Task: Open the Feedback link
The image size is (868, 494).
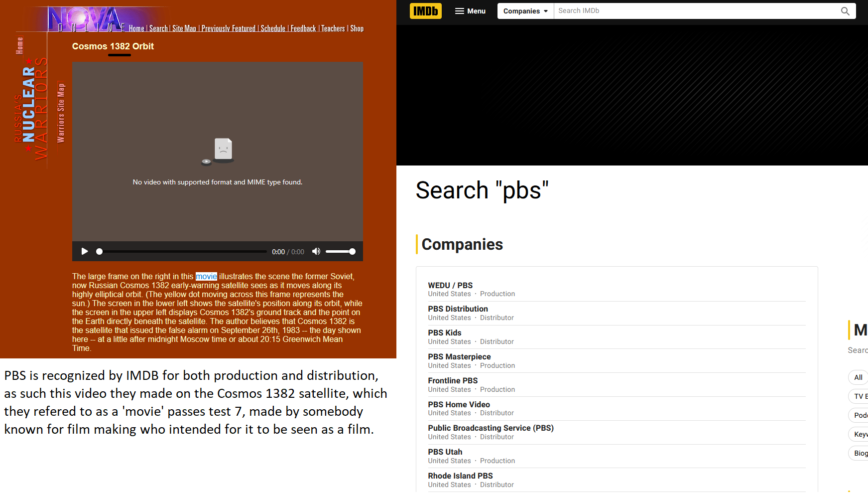Action: point(303,29)
